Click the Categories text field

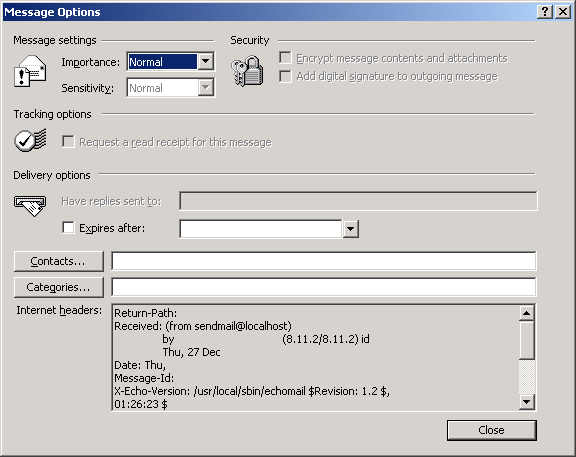pyautogui.click(x=324, y=287)
